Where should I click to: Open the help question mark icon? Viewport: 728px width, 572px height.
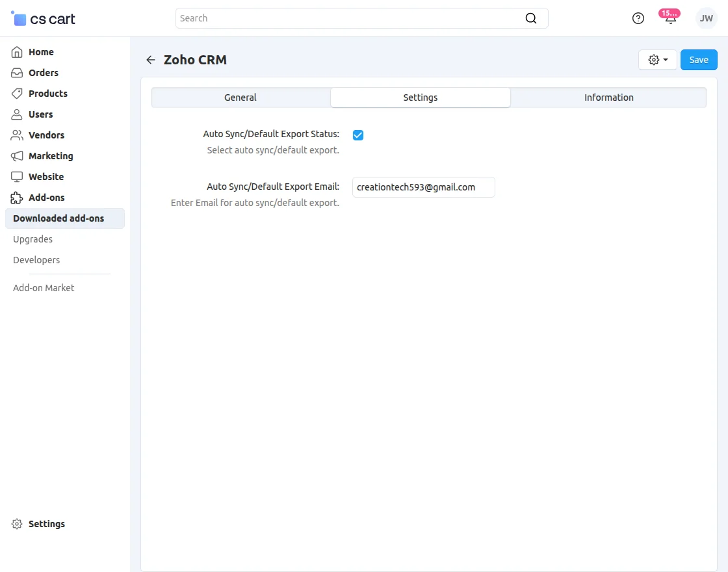638,18
